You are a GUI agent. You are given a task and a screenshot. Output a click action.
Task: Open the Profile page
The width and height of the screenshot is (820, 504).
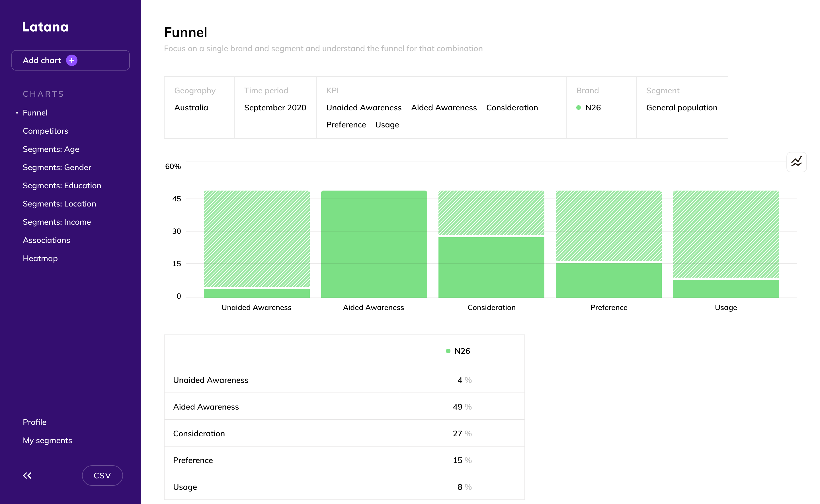point(34,422)
